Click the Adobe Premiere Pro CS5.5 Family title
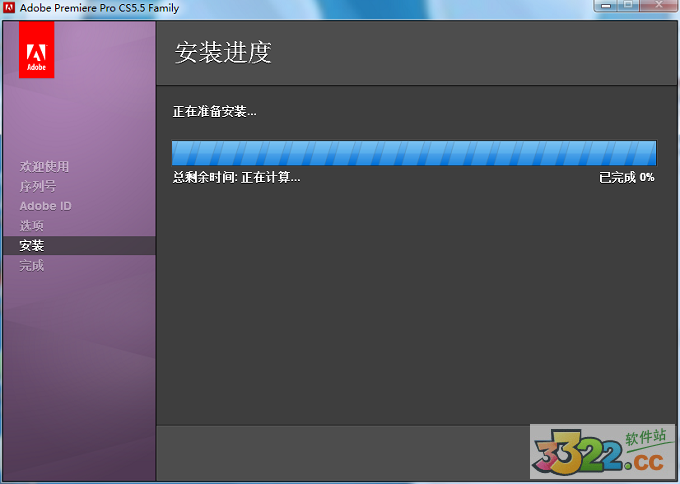 pos(99,8)
